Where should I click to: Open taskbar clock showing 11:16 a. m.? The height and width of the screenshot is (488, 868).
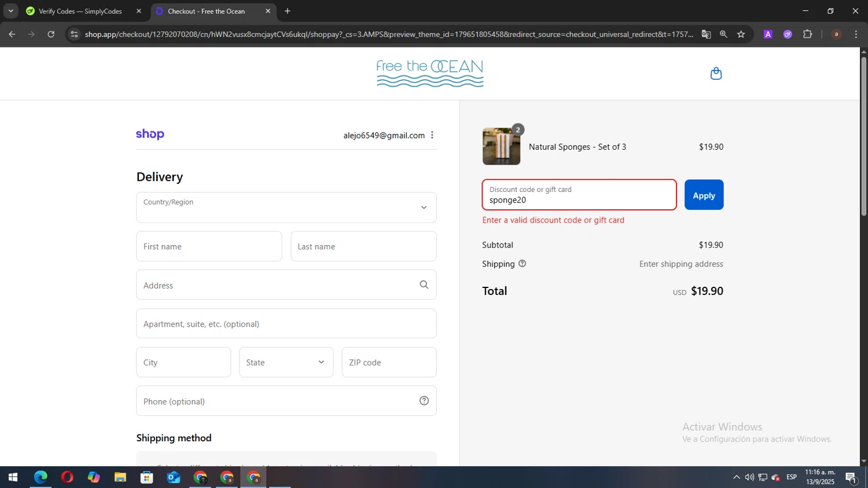pyautogui.click(x=820, y=477)
